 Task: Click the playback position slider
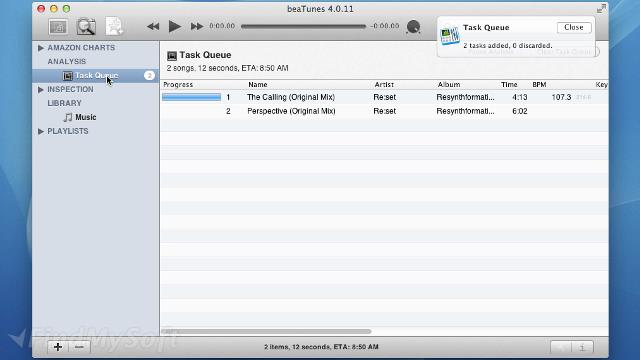click(x=303, y=26)
